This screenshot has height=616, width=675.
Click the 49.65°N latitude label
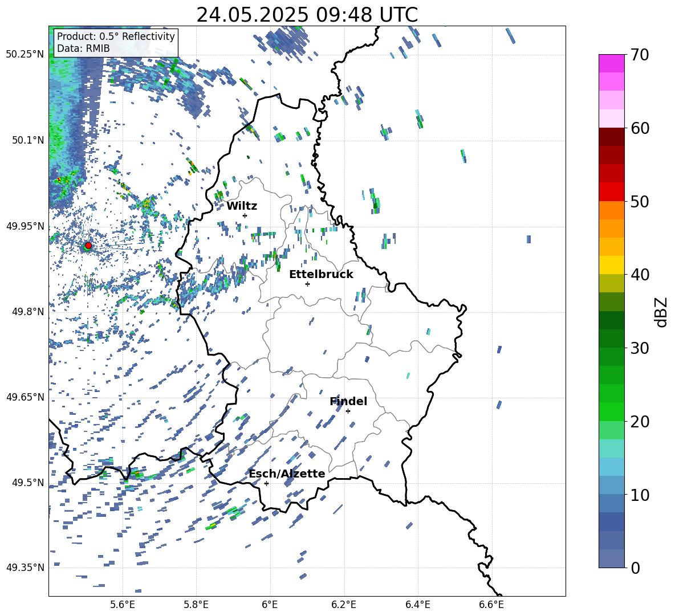[x=25, y=397]
